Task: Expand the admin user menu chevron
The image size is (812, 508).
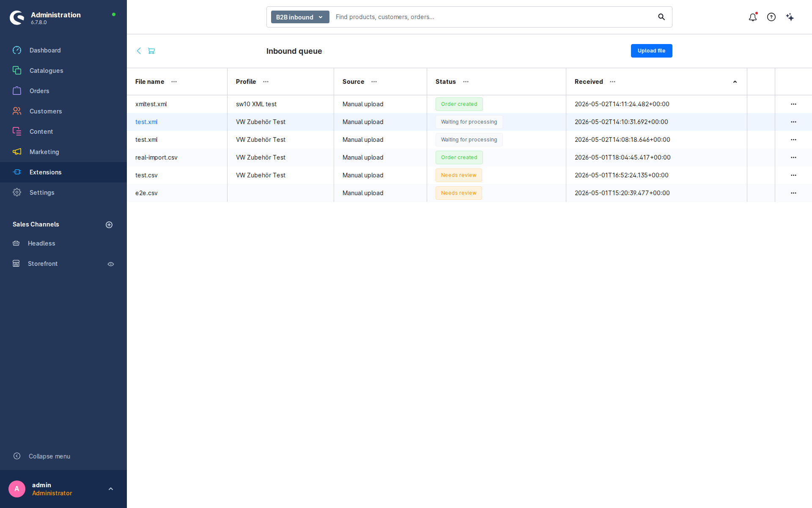Action: 111,489
